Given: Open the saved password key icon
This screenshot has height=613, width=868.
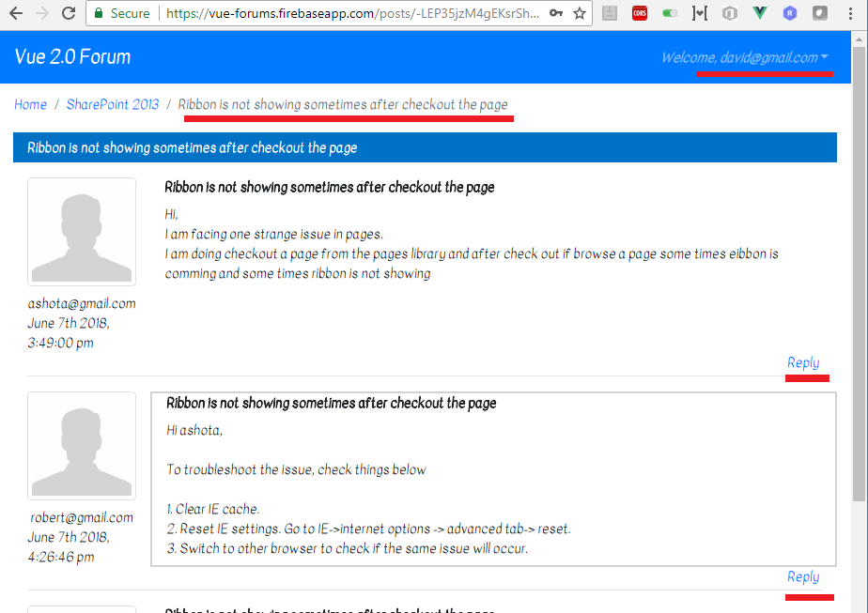Looking at the screenshot, I should (x=556, y=13).
